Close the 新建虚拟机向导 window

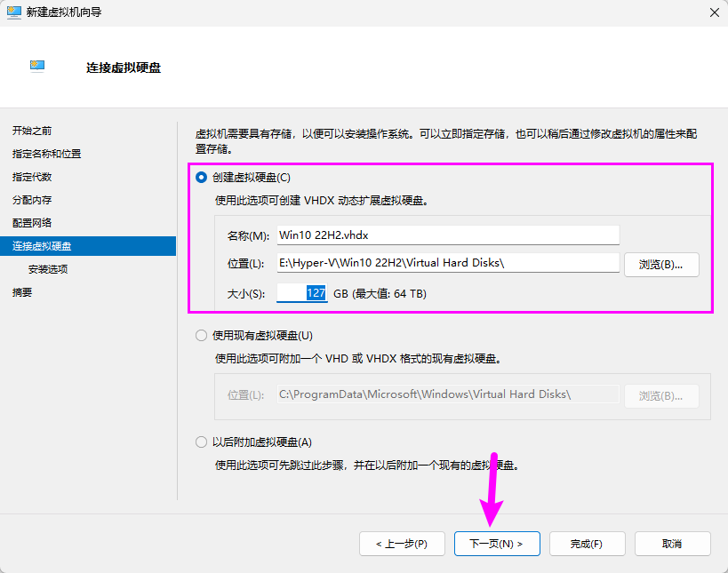click(x=715, y=12)
